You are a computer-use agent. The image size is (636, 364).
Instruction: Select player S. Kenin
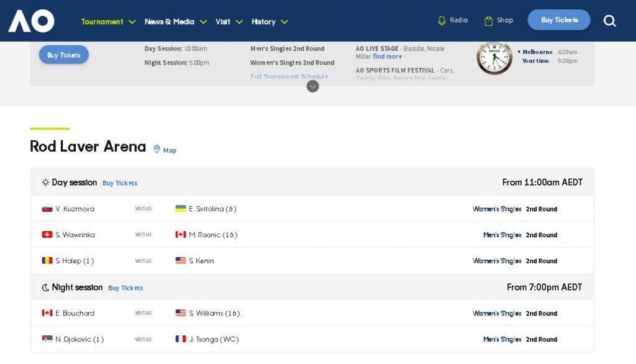click(201, 261)
